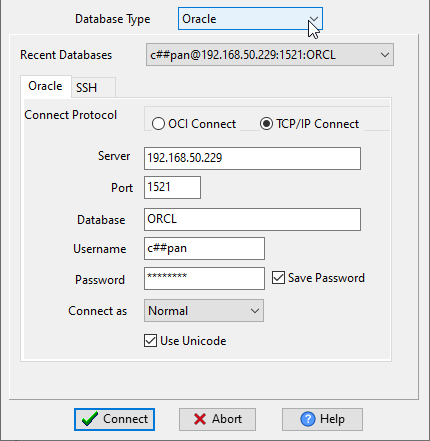Click the Connect button
Image resolution: width=430 pixels, height=441 pixels.
coord(114,419)
